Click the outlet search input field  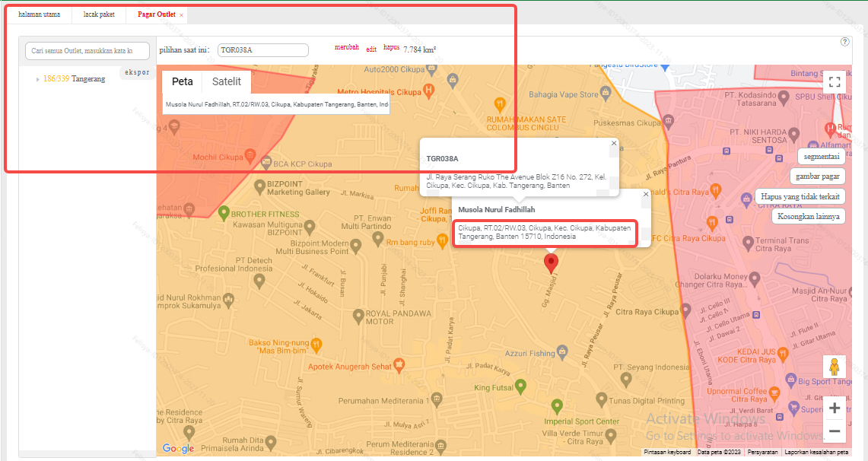(x=87, y=50)
